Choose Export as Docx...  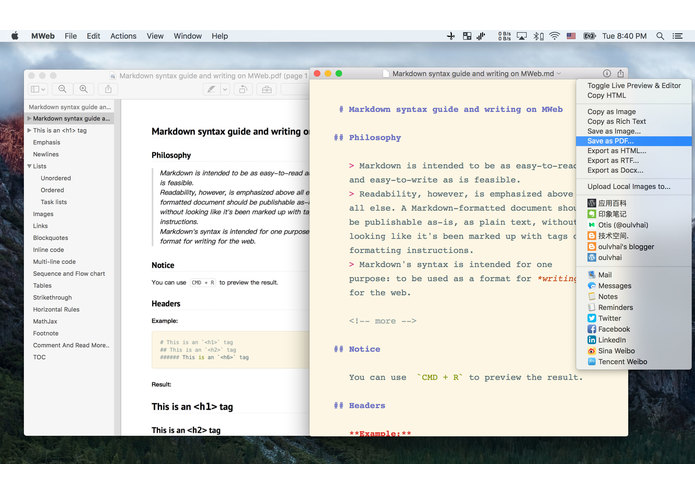point(633,170)
